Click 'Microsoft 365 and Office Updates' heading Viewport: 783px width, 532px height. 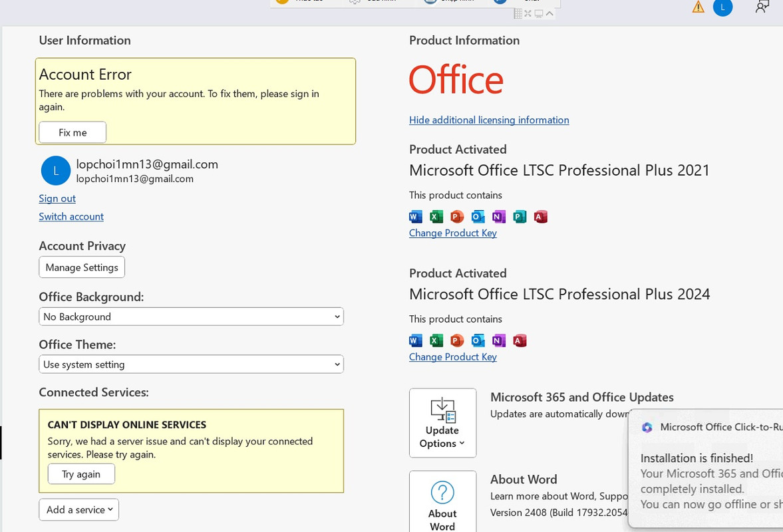coord(581,397)
